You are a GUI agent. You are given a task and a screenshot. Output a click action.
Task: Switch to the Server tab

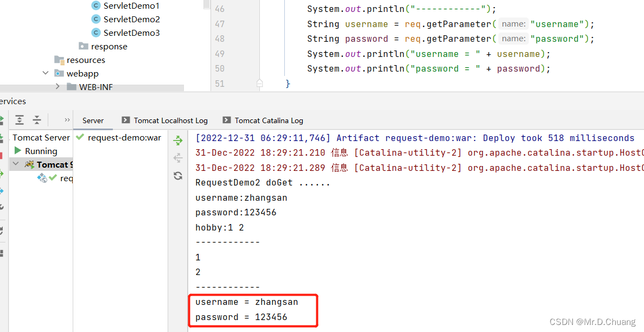click(93, 120)
